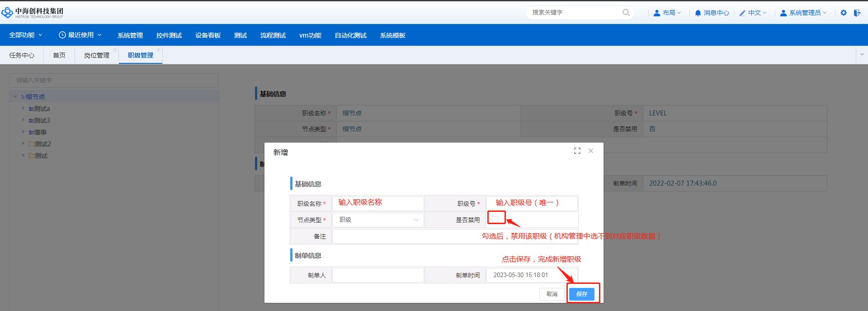Open the message center bell icon
This screenshot has width=868, height=311.
(698, 13)
